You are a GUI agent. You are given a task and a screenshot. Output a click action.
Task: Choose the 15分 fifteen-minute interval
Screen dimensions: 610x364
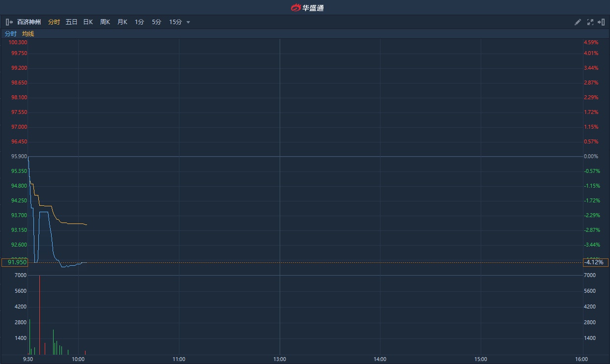175,22
